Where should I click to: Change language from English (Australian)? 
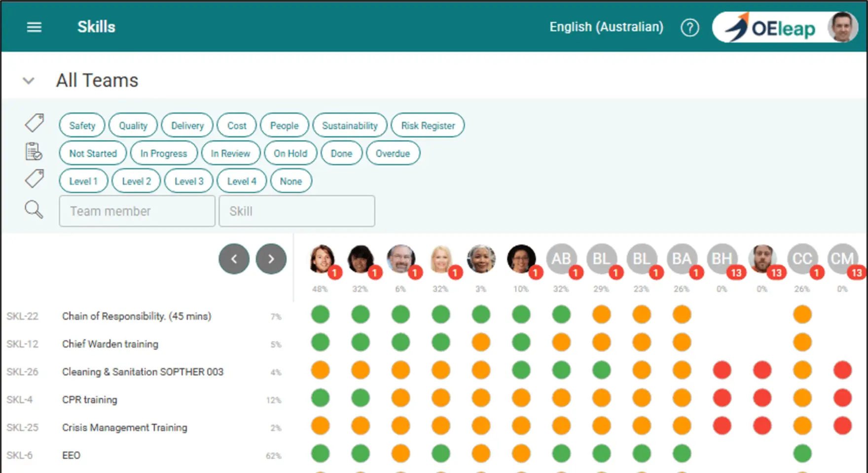606,27
